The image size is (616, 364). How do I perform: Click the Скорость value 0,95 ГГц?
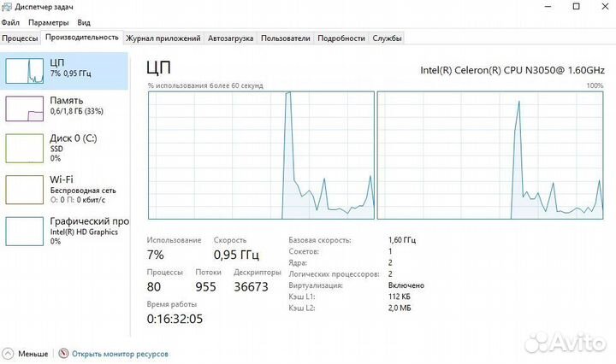pyautogui.click(x=236, y=255)
